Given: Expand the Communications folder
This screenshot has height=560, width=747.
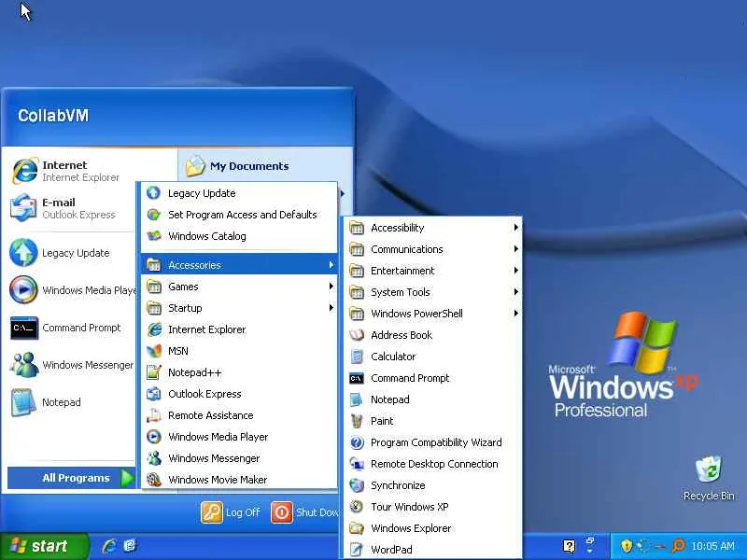Looking at the screenshot, I should [432, 249].
